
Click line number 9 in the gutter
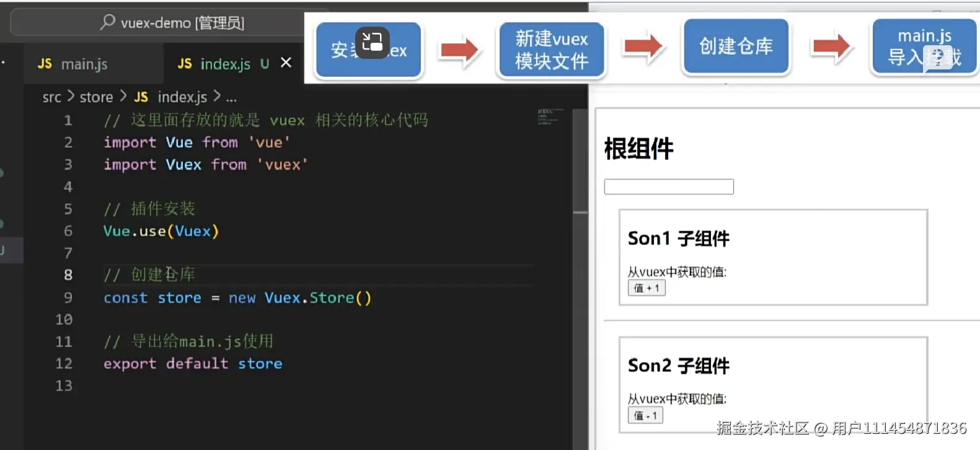click(68, 298)
